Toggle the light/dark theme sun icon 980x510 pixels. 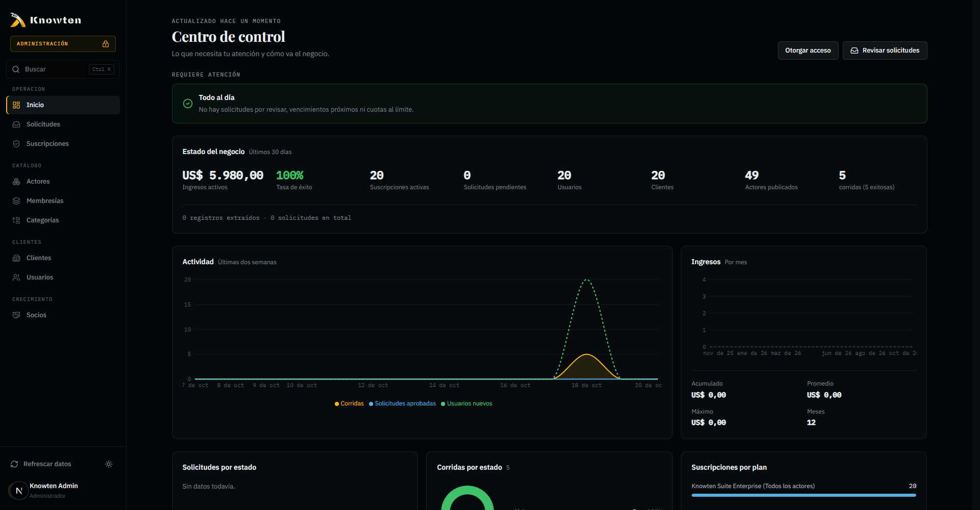point(109,464)
